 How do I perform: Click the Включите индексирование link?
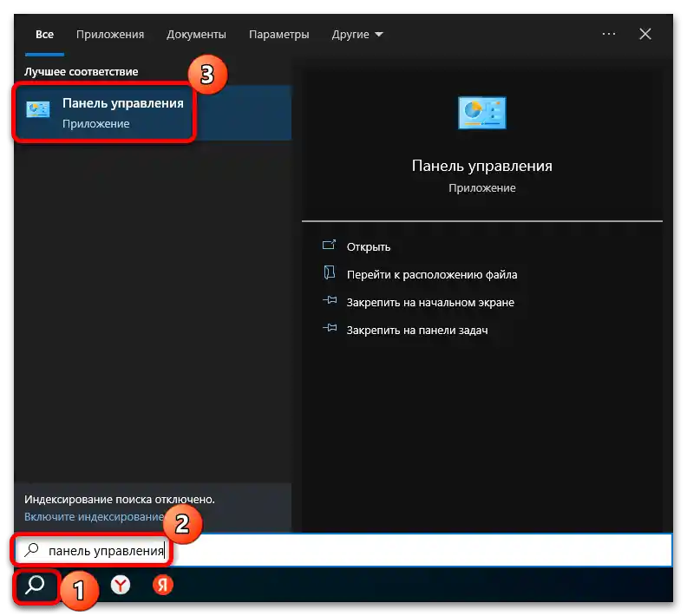click(94, 516)
